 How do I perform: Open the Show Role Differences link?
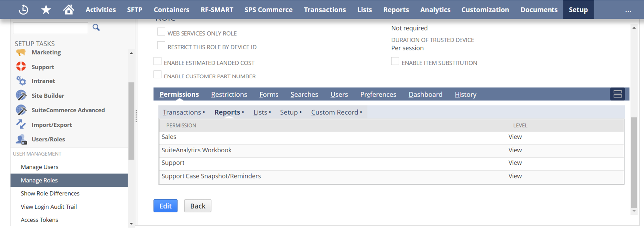pyautogui.click(x=50, y=193)
